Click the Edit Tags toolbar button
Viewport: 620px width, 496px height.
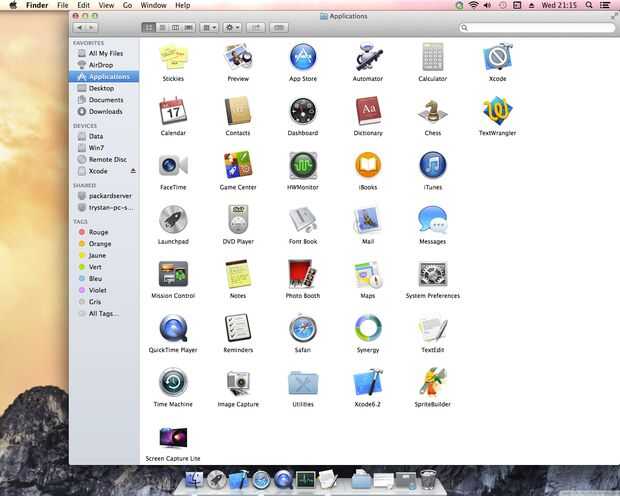tap(279, 27)
